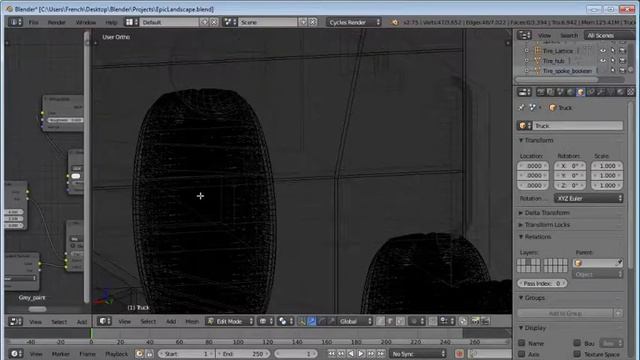Click the Pass Index value slider
This screenshot has width=640, height=360.
tap(542, 283)
